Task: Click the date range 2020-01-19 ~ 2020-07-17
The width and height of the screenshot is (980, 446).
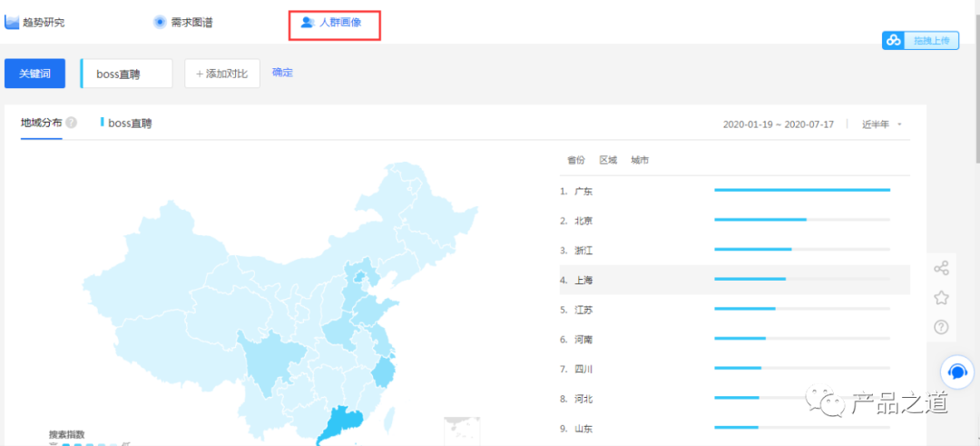Action: [779, 124]
